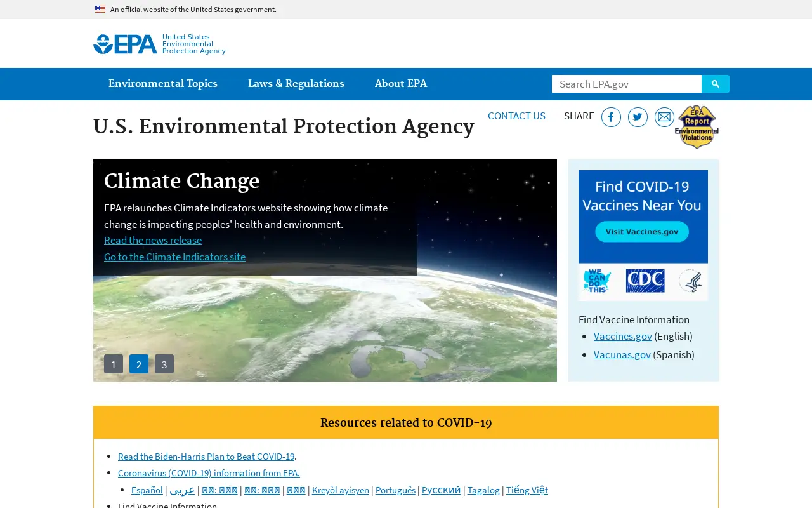812x508 pixels.
Task: Click the Resources related to COVID-19 header
Action: 406,423
